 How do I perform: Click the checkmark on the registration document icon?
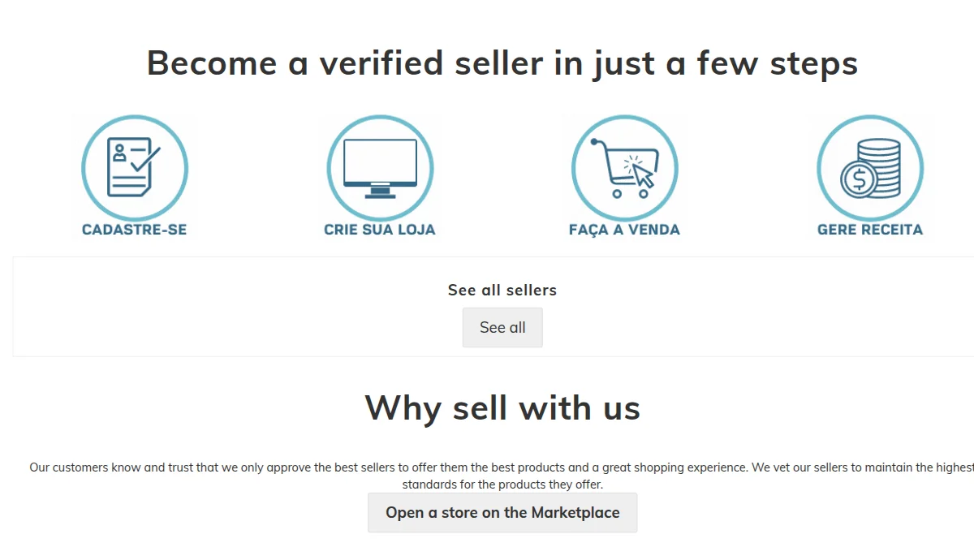pyautogui.click(x=146, y=157)
